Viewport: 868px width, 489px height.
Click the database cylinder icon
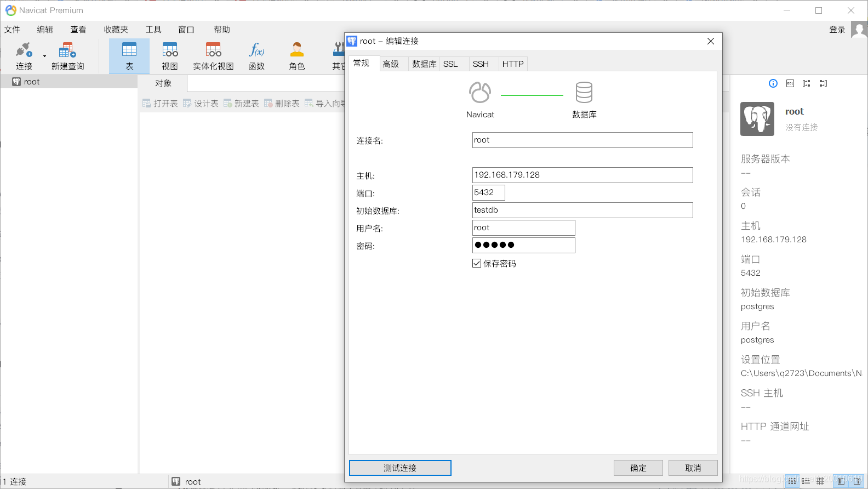coord(584,92)
